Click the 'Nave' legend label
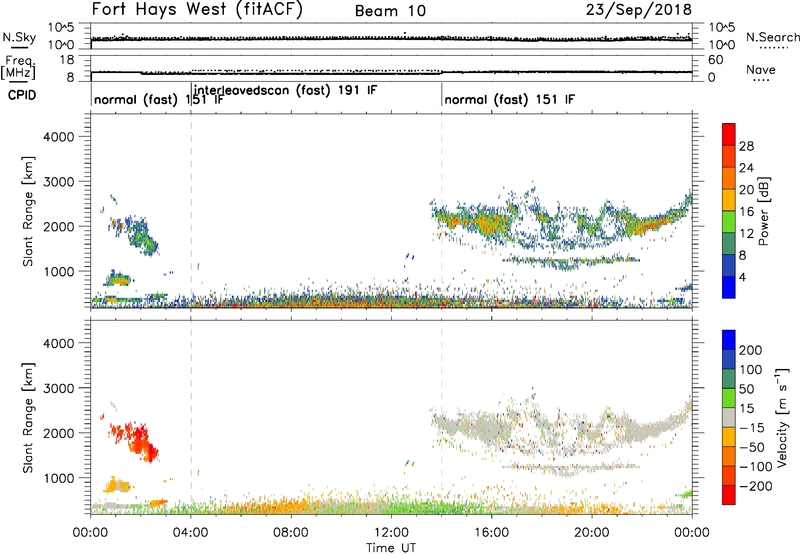The image size is (800, 554). click(761, 70)
